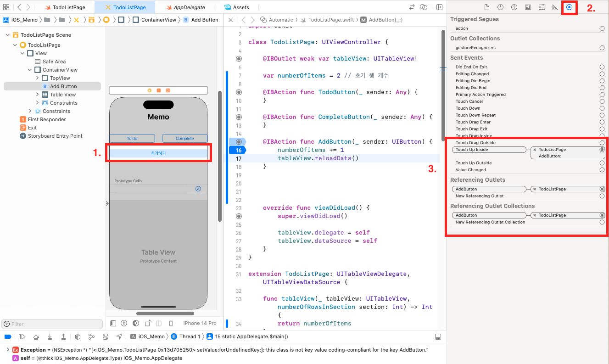Click the connection circle for gestureRecognizers
Screen dimensions: 609x364
[602, 48]
